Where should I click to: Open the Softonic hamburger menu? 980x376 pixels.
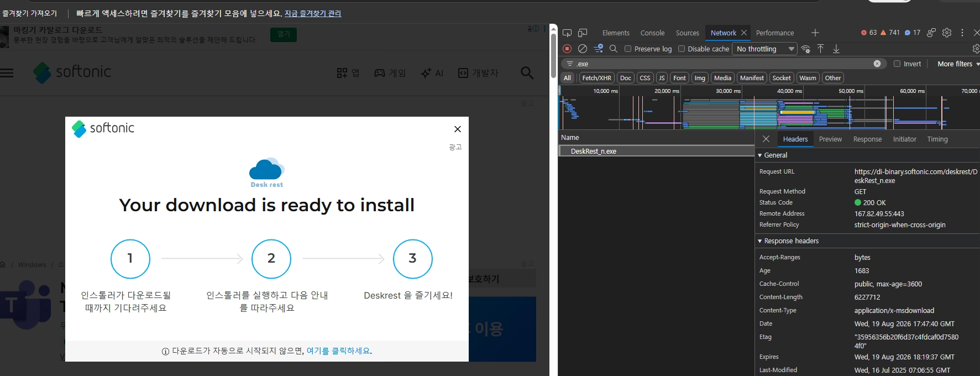click(x=7, y=72)
